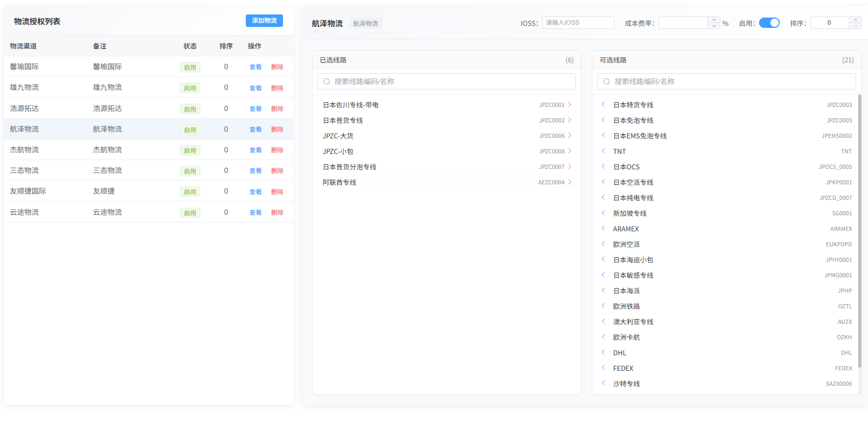View 航泽物流 channel via 查看
The width and height of the screenshot is (868, 426).
pyautogui.click(x=256, y=129)
